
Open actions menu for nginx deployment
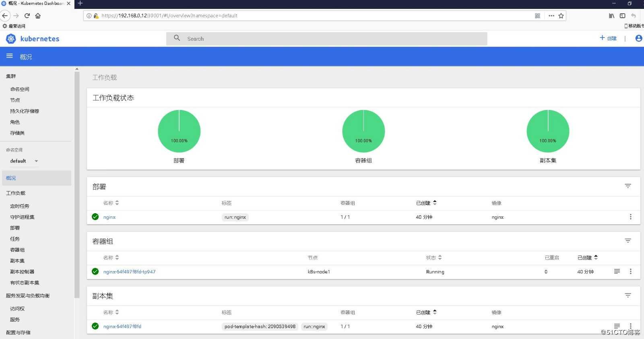tap(630, 217)
